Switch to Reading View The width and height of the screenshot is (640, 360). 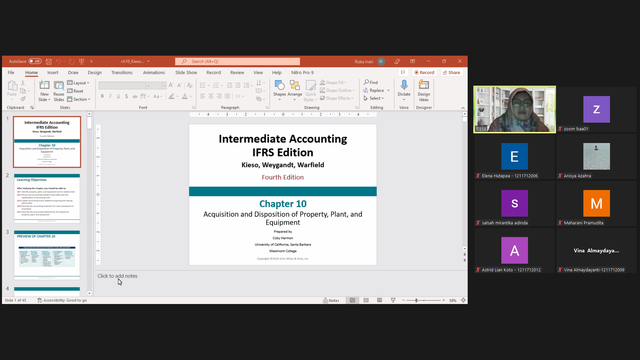pyautogui.click(x=379, y=300)
